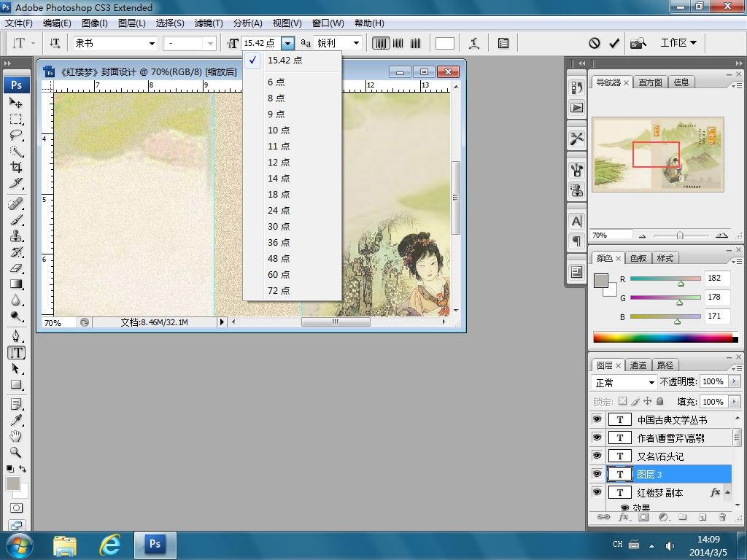
Task: Switch to the 直方图 tab
Action: (650, 82)
